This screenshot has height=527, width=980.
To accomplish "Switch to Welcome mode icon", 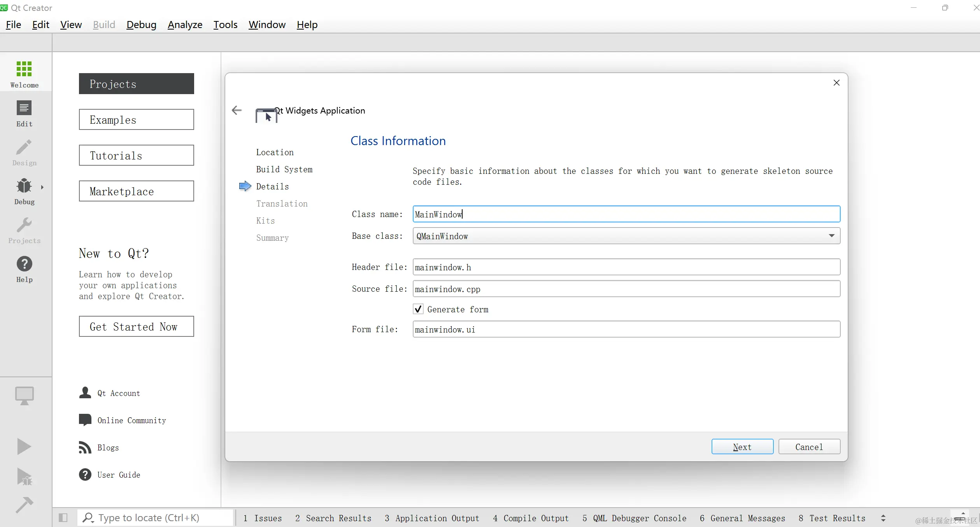I will point(24,69).
